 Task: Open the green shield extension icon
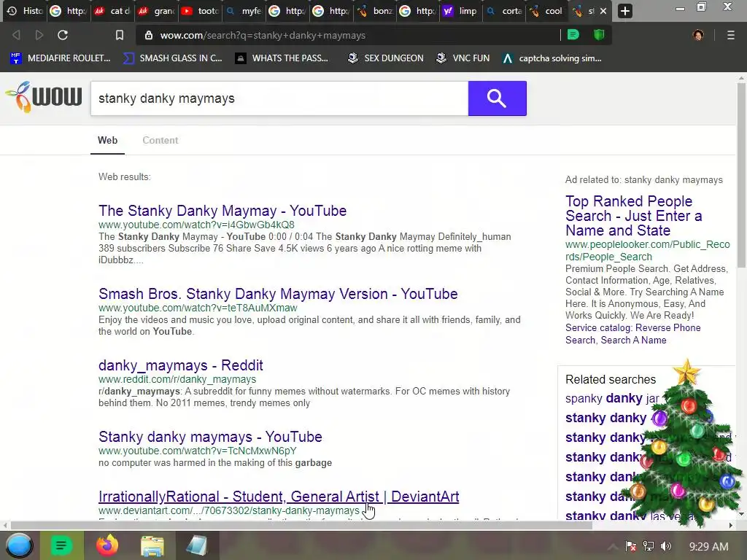599,35
